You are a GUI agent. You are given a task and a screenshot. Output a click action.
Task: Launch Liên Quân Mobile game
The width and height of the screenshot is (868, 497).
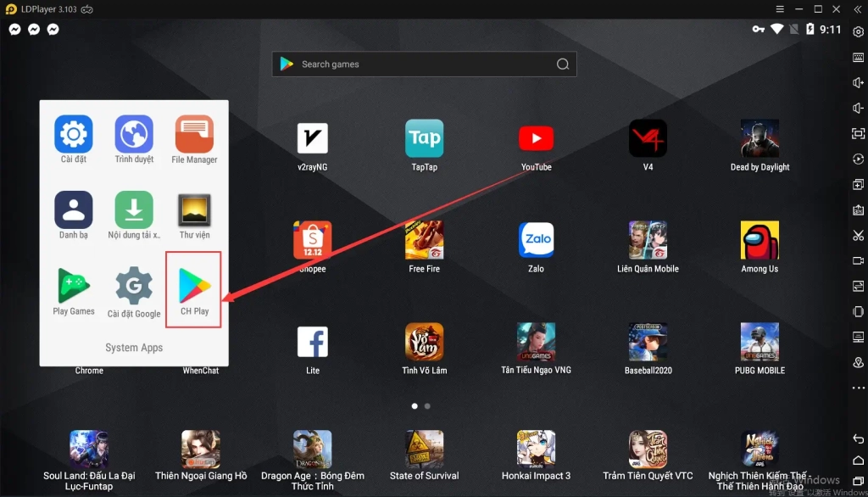648,240
